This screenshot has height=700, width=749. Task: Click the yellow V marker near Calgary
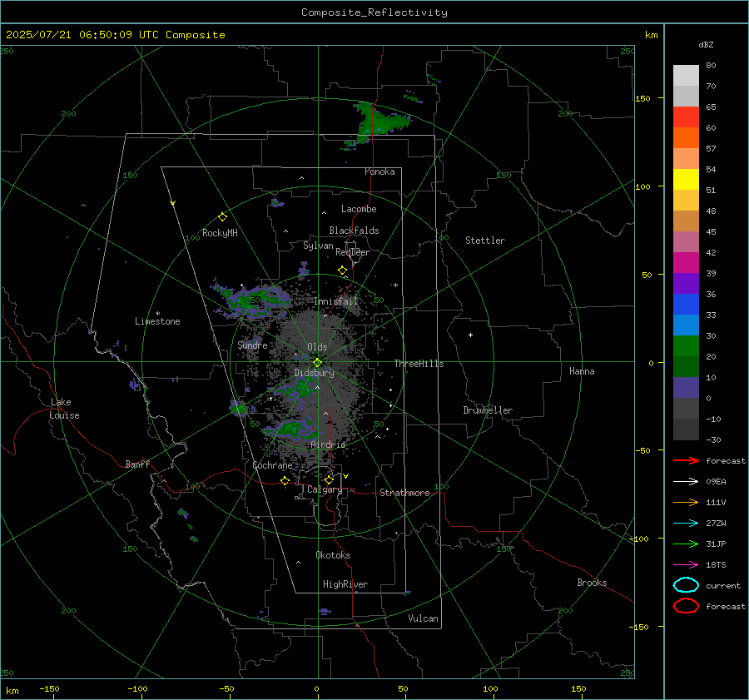pos(345,476)
